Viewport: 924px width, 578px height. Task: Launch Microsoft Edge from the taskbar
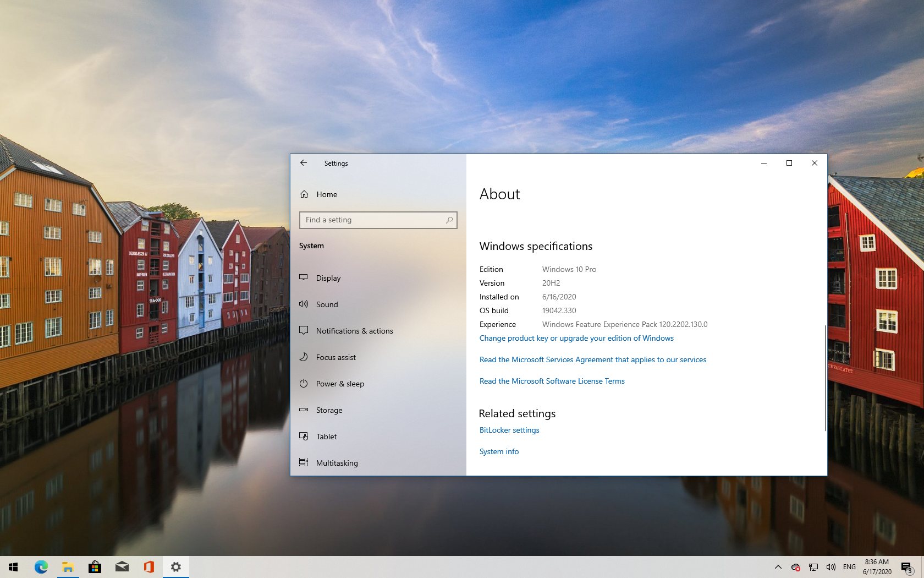tap(41, 567)
